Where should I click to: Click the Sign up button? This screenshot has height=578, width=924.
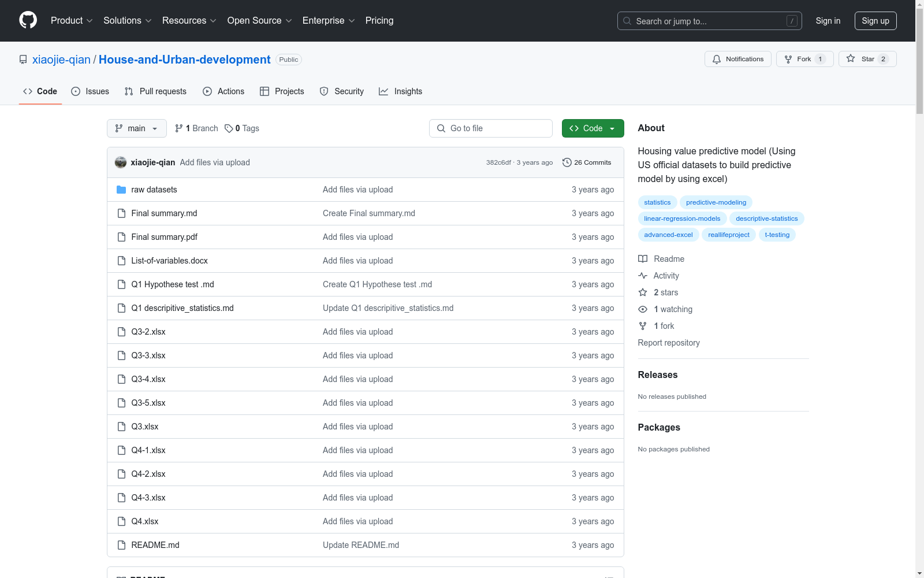click(875, 21)
